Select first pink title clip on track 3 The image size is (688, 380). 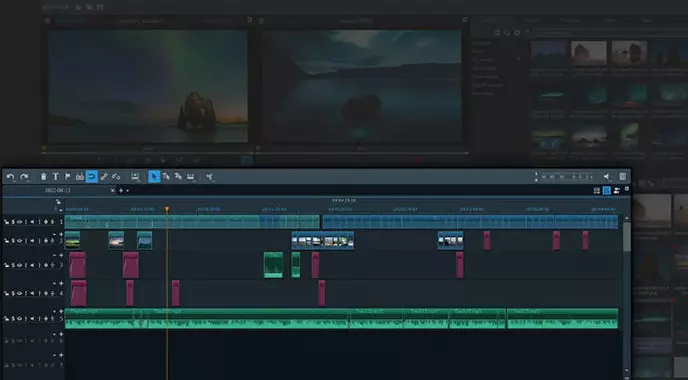click(78, 265)
